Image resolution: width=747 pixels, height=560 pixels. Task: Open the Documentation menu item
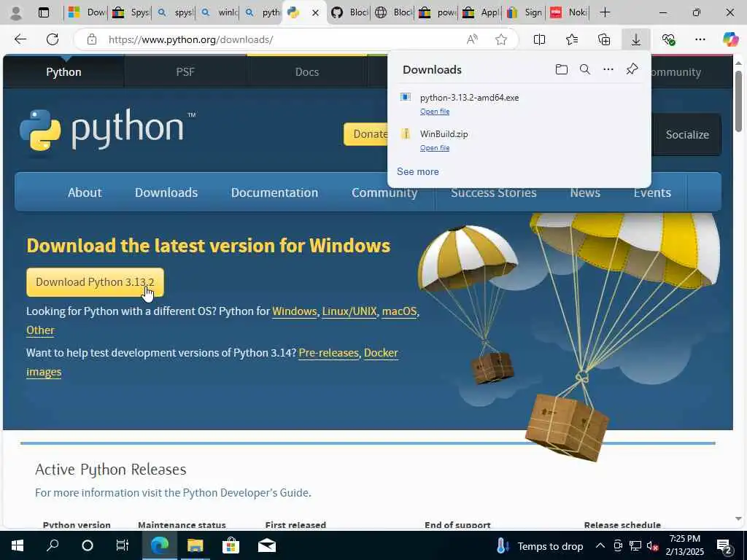[x=274, y=192]
